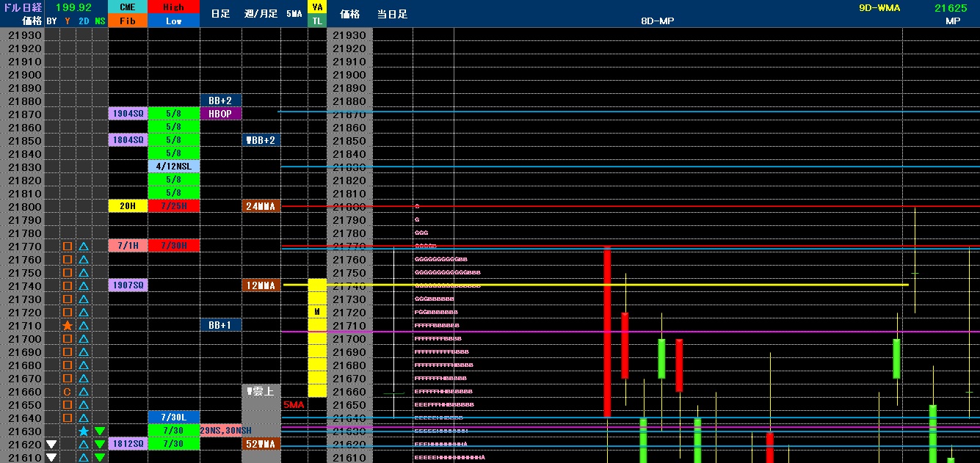Select the blue star marker in row 21630
This screenshot has height=463, width=980.
[84, 431]
